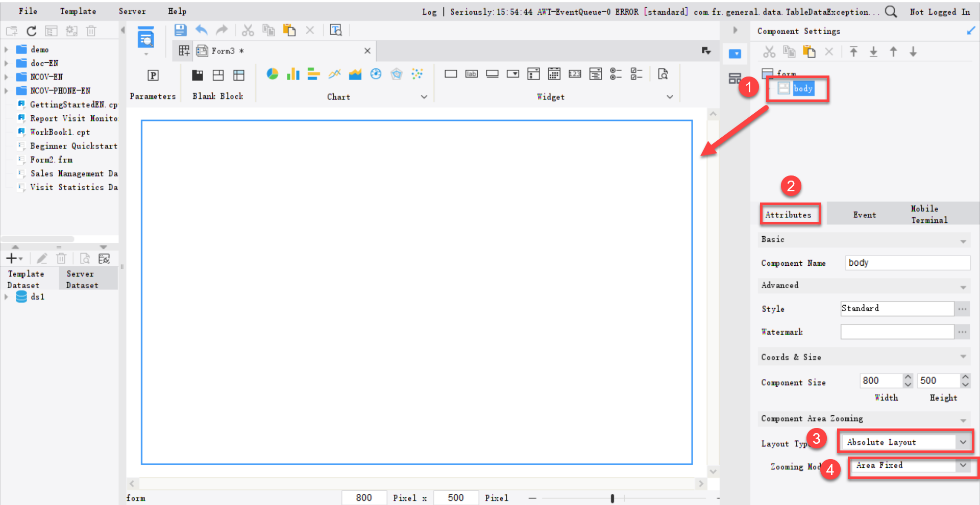Insert a Label widget from the Widget group
The height and width of the screenshot is (505, 980).
point(471,74)
